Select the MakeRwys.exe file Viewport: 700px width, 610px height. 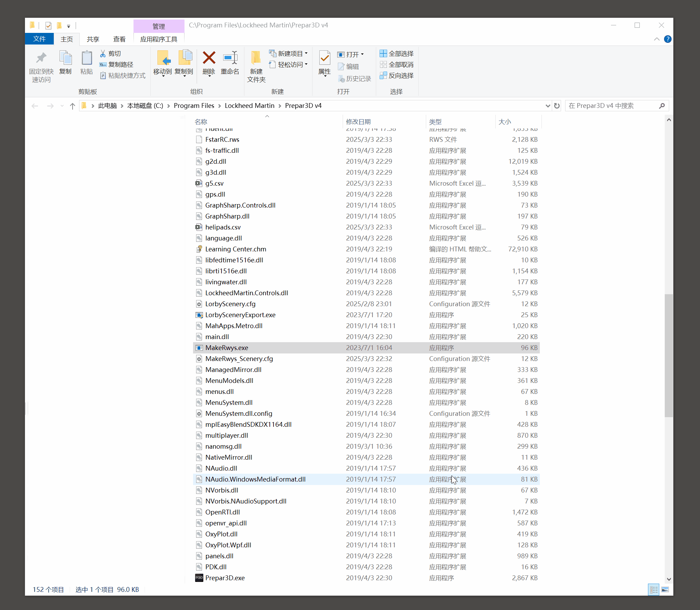pyautogui.click(x=366, y=348)
